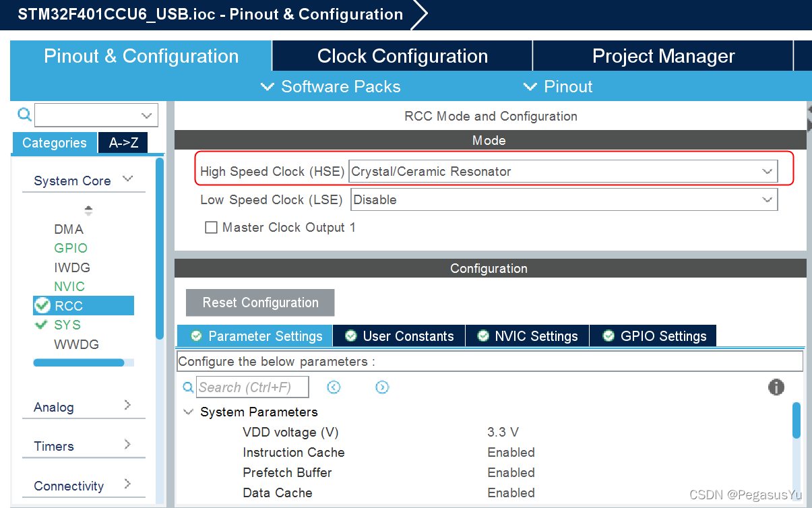Select the Categories sidebar tab
Viewport: 812px width, 508px height.
[x=55, y=143]
